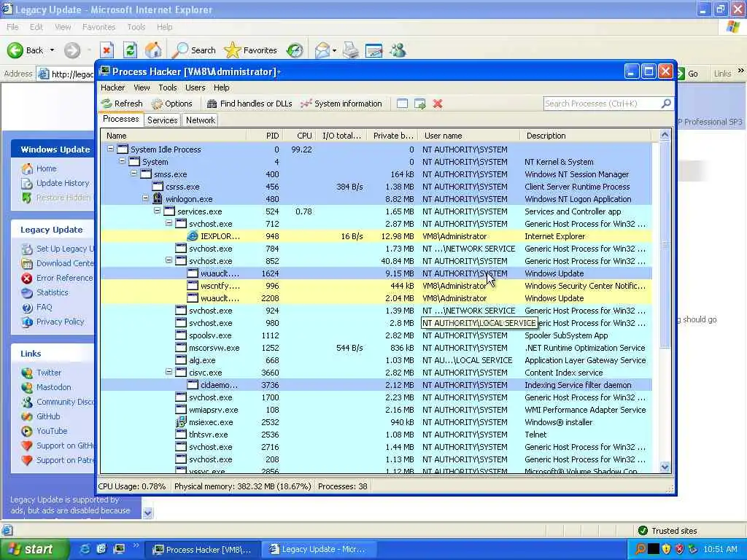Click Internet Explorer Home icon

[x=153, y=50]
